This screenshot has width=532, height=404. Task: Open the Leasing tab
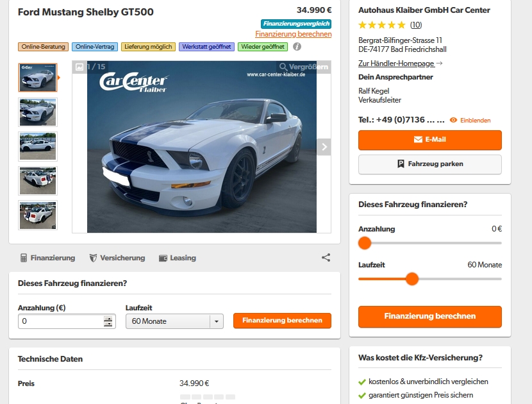click(x=177, y=258)
